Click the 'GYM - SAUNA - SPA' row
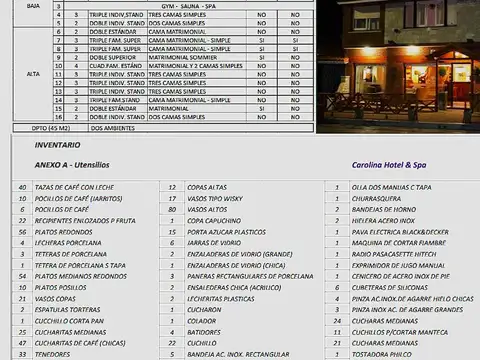This screenshot has width=480, height=360. pyautogui.click(x=188, y=6)
